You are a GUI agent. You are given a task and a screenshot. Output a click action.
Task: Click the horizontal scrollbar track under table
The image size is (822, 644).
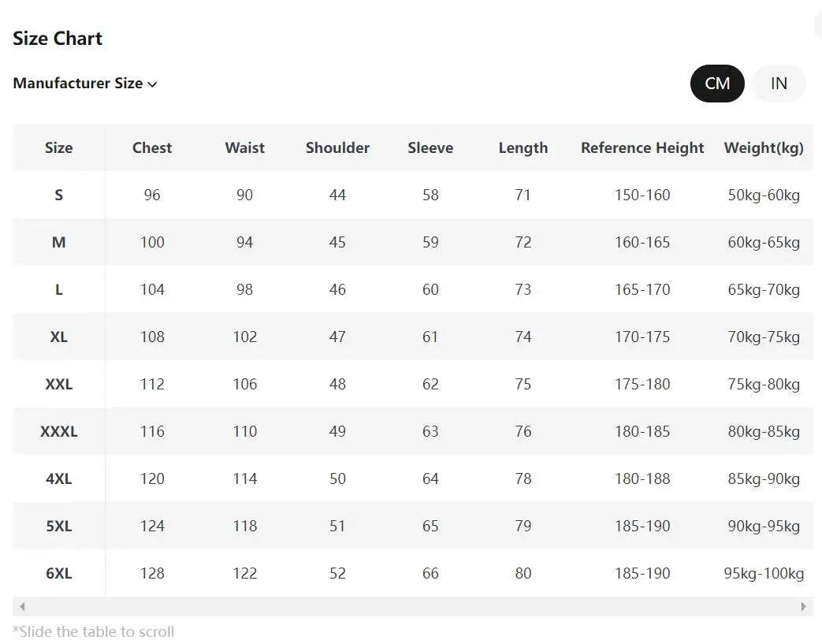click(410, 607)
